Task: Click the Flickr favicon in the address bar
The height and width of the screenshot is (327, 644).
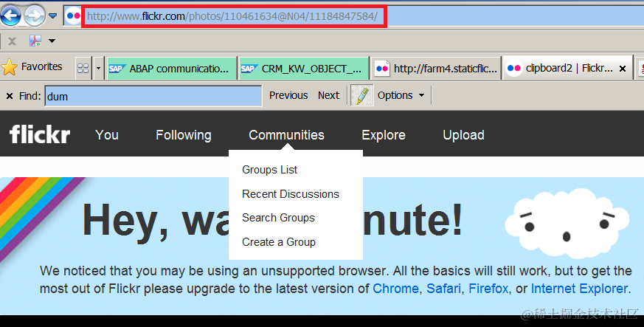Action: [x=74, y=16]
